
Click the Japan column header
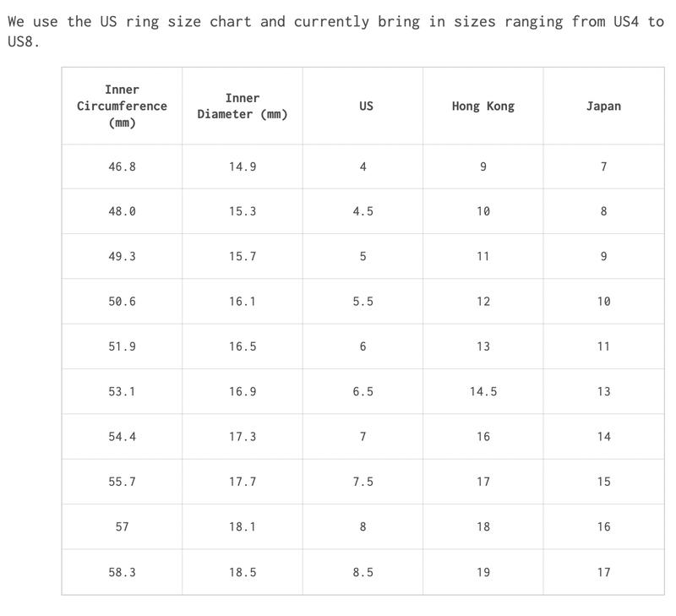pyautogui.click(x=603, y=106)
